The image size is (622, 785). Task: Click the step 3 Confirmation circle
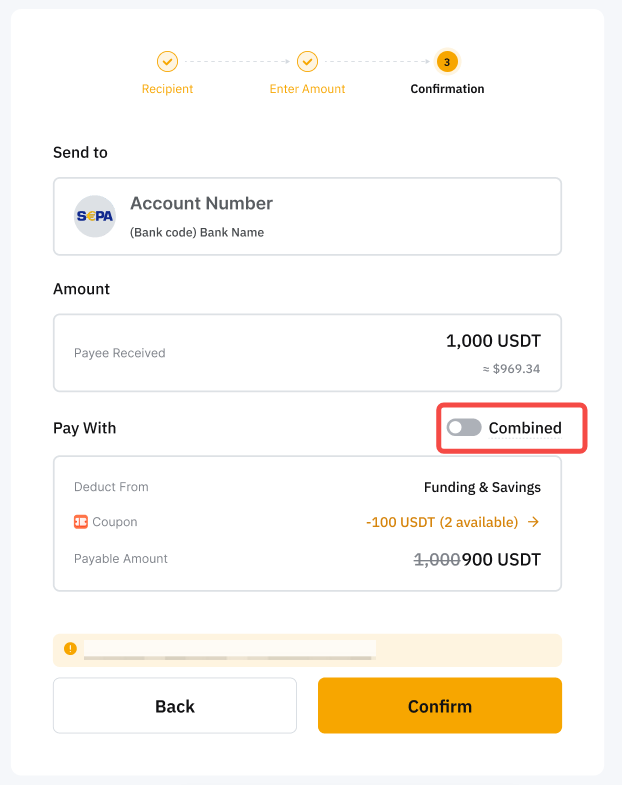[x=447, y=62]
